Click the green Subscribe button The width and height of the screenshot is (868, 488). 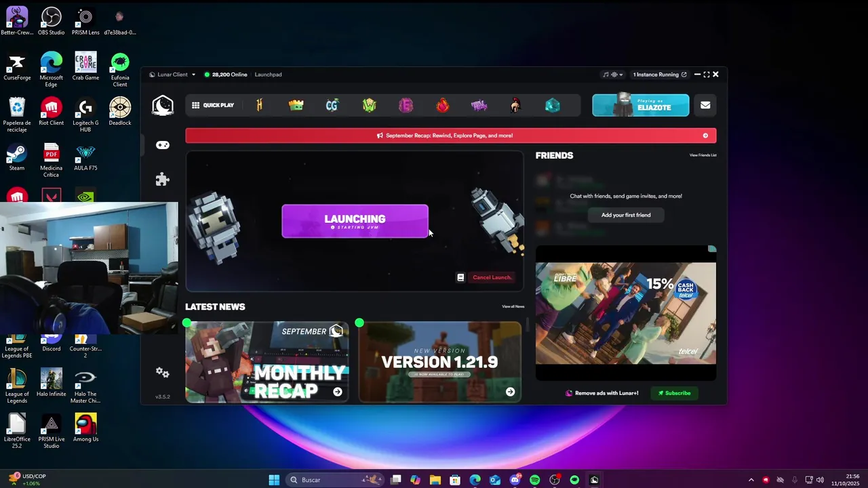click(674, 393)
